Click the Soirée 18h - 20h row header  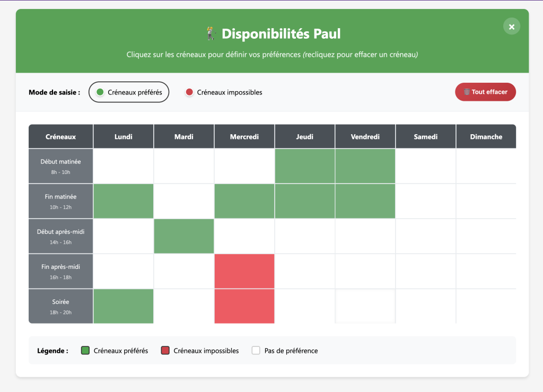point(61,306)
